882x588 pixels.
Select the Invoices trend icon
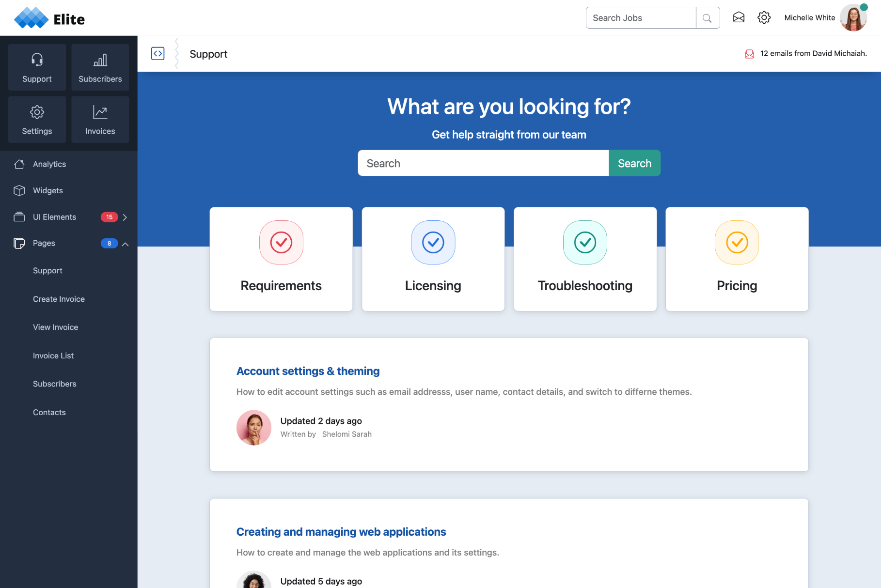(100, 112)
